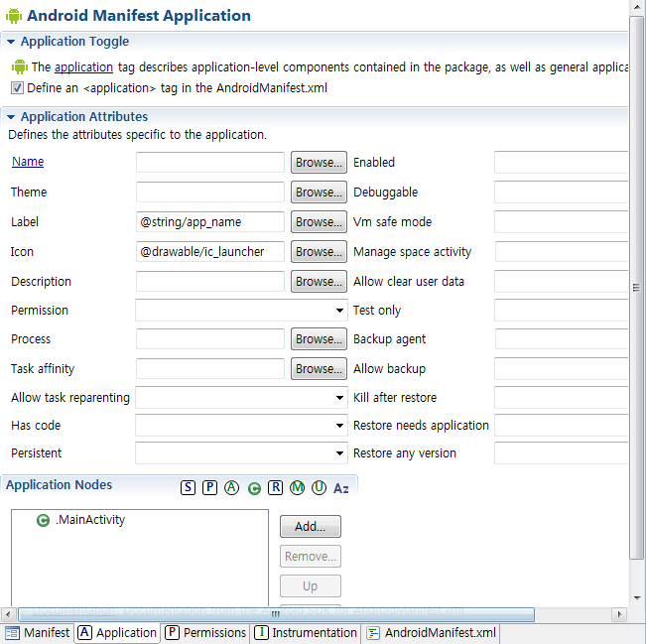The width and height of the screenshot is (646, 644).
Task: Sort nodes alphabetically with the Az icon
Action: point(340,488)
